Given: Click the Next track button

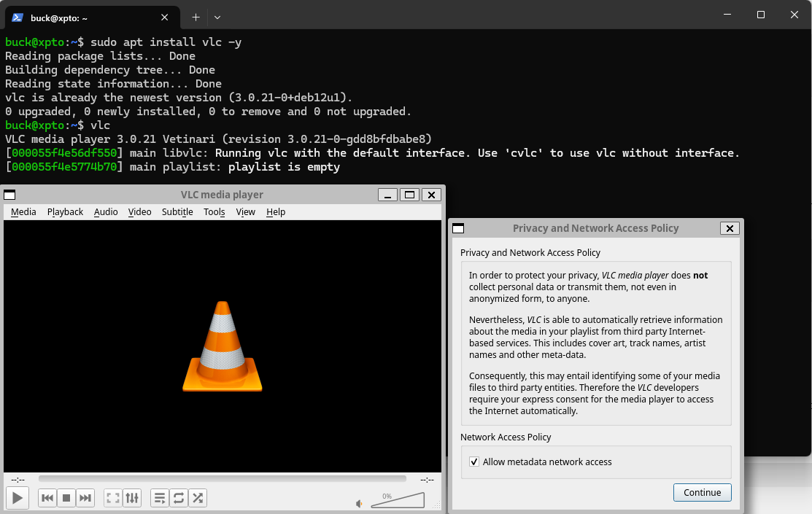Looking at the screenshot, I should point(85,498).
